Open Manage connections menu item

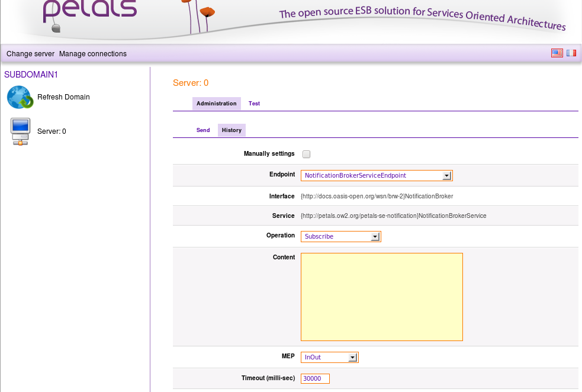tap(93, 54)
